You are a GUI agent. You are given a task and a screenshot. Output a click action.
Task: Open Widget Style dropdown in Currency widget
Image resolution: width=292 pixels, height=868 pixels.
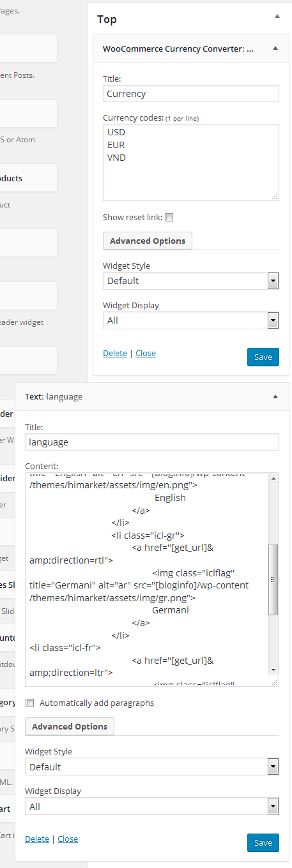191,281
